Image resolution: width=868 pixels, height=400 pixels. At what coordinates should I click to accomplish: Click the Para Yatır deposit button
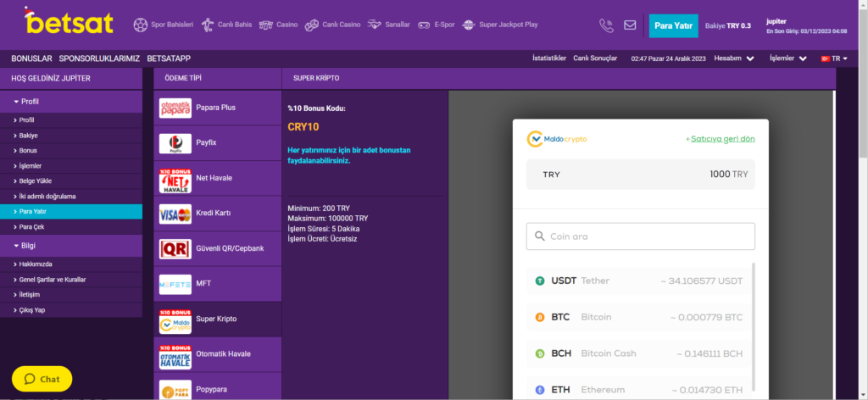tap(673, 25)
